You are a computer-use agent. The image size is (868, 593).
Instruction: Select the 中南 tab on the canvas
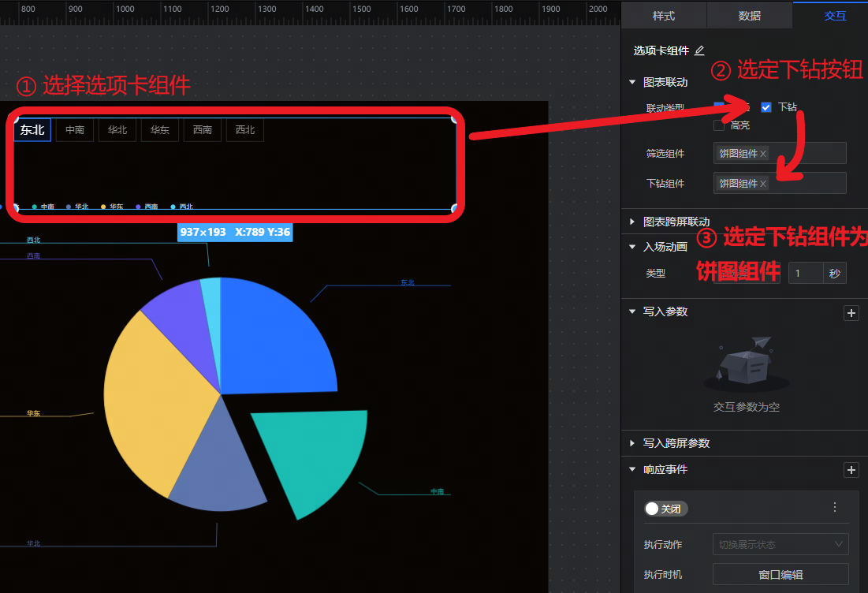click(x=75, y=130)
